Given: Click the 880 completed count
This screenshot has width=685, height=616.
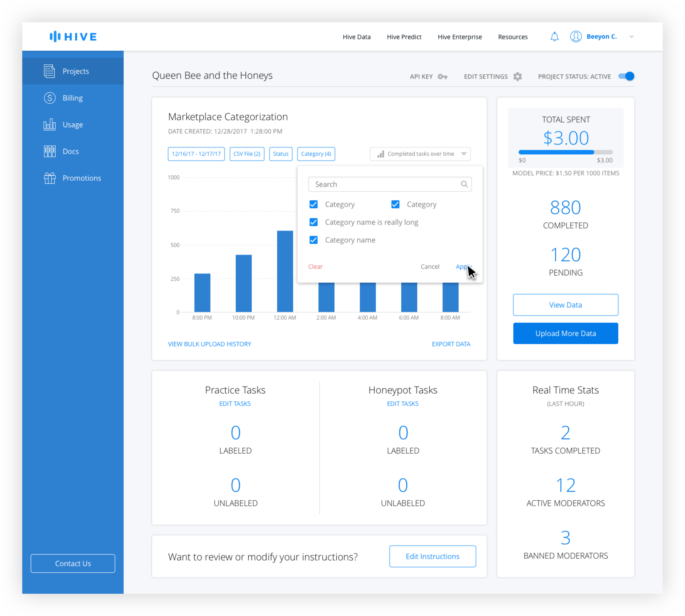Looking at the screenshot, I should tap(565, 207).
